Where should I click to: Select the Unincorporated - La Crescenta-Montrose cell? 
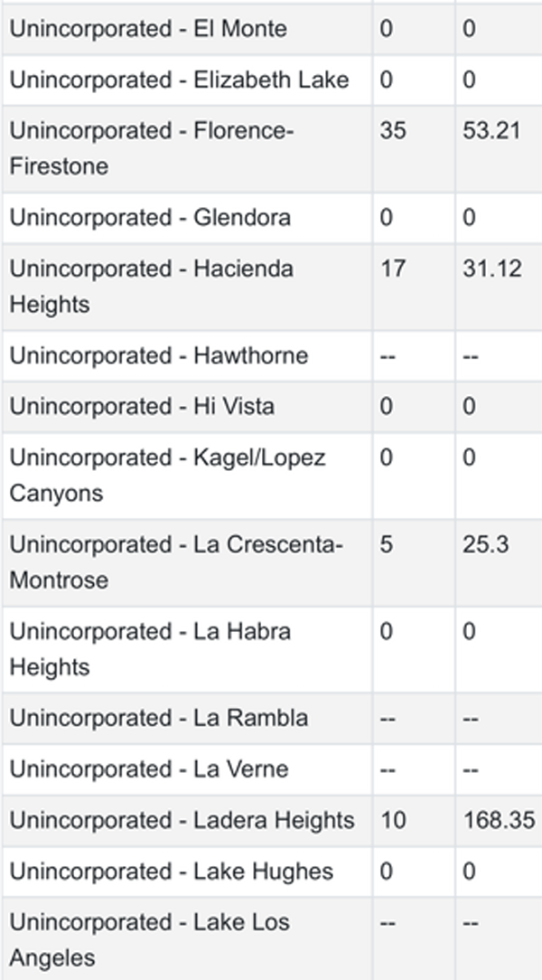187,562
